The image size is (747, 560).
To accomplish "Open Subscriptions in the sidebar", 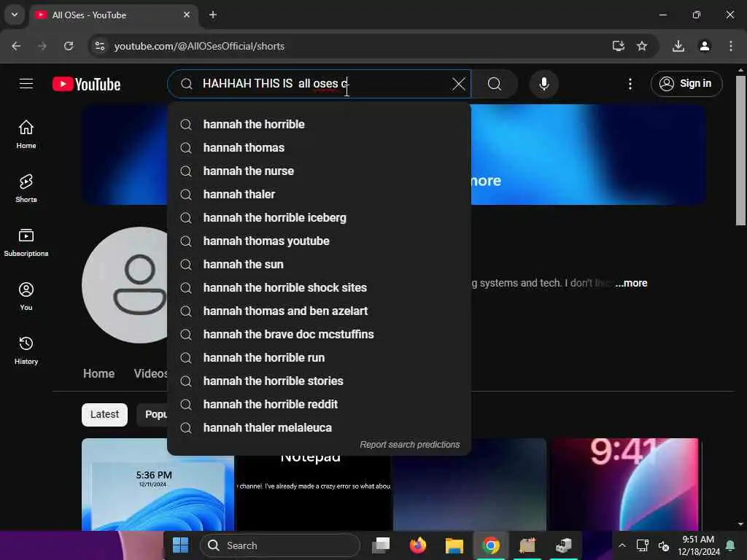I will tap(26, 242).
